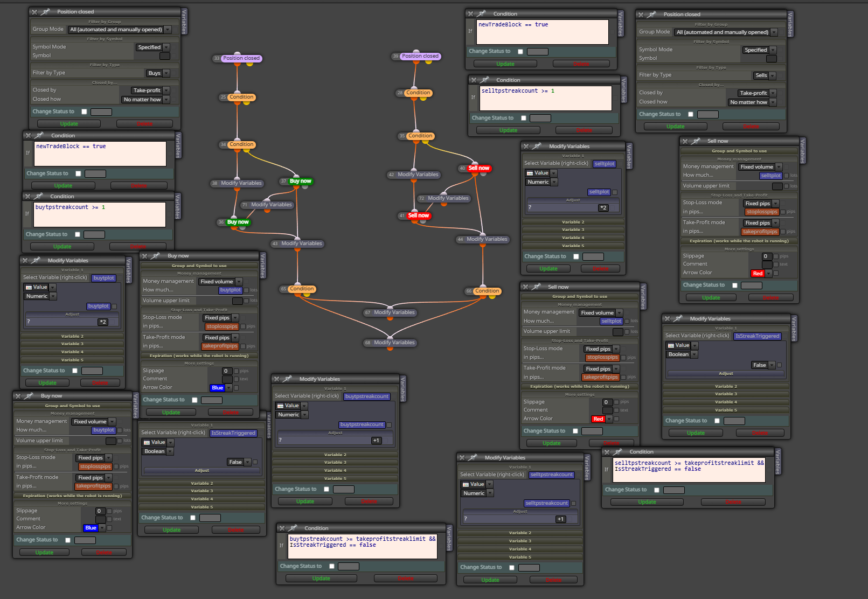
Task: Tick Change Status checkbox in Sells Position closed panel
Action: [x=691, y=115]
